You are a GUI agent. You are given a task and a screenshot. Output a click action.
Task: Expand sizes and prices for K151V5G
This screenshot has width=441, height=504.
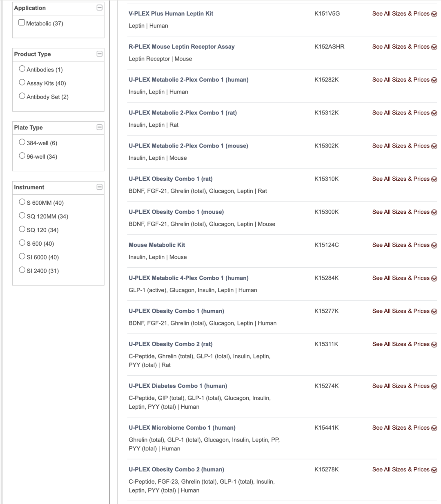coord(405,13)
